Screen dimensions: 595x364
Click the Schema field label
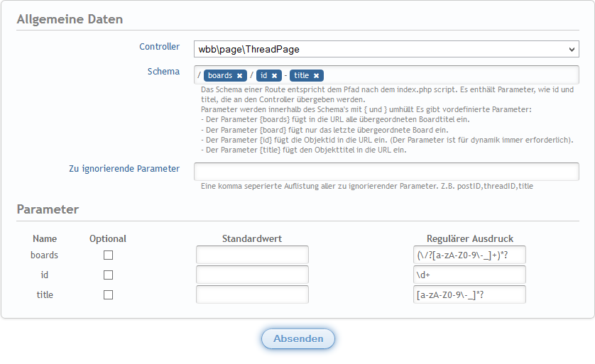click(163, 72)
